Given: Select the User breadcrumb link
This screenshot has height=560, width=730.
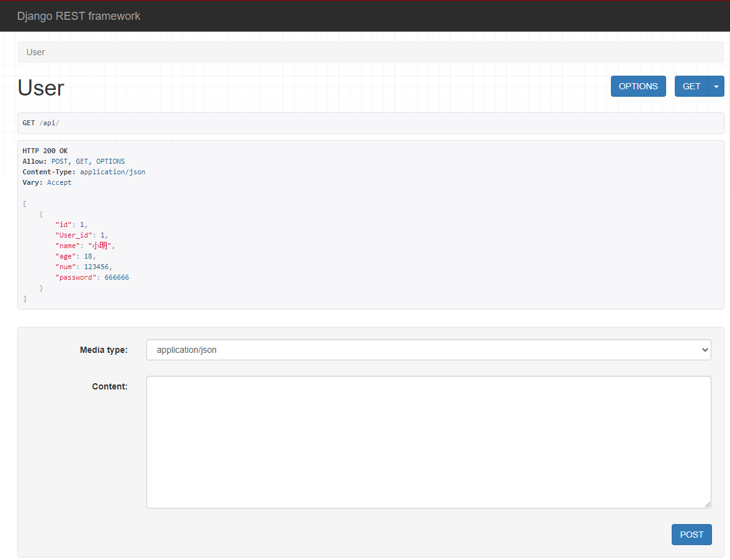Looking at the screenshot, I should coord(35,52).
